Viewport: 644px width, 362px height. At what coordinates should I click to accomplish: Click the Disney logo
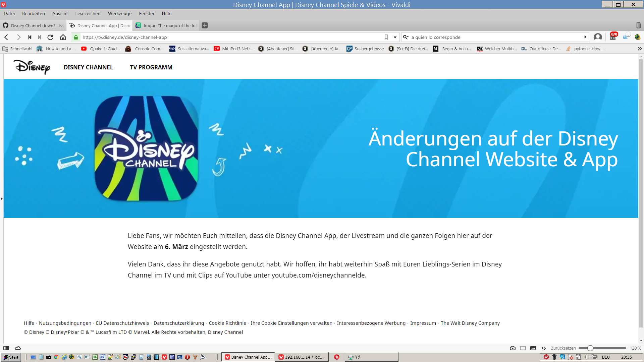[32, 67]
